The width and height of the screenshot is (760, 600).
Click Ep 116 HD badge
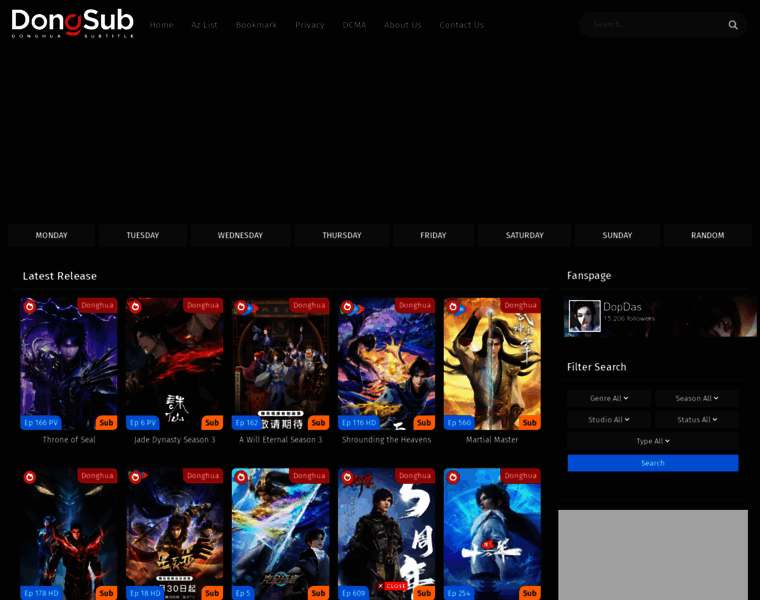pyautogui.click(x=359, y=423)
